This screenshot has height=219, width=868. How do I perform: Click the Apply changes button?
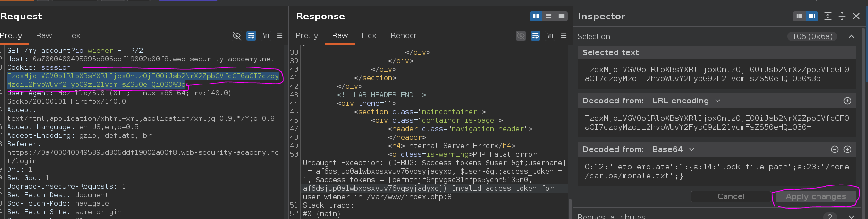tap(816, 196)
